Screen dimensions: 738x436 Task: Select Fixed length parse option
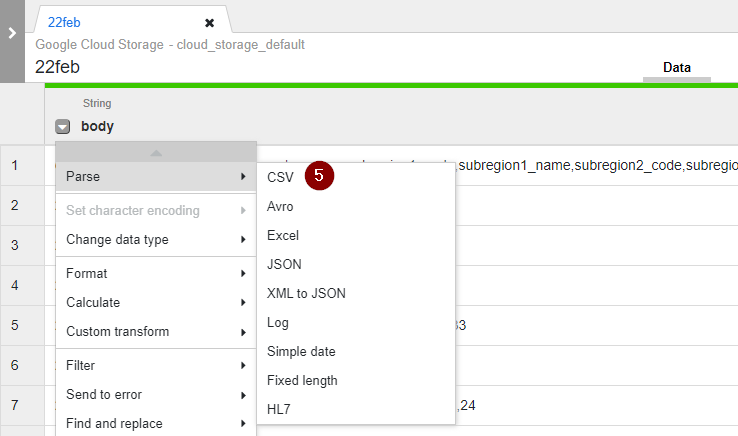[302, 380]
